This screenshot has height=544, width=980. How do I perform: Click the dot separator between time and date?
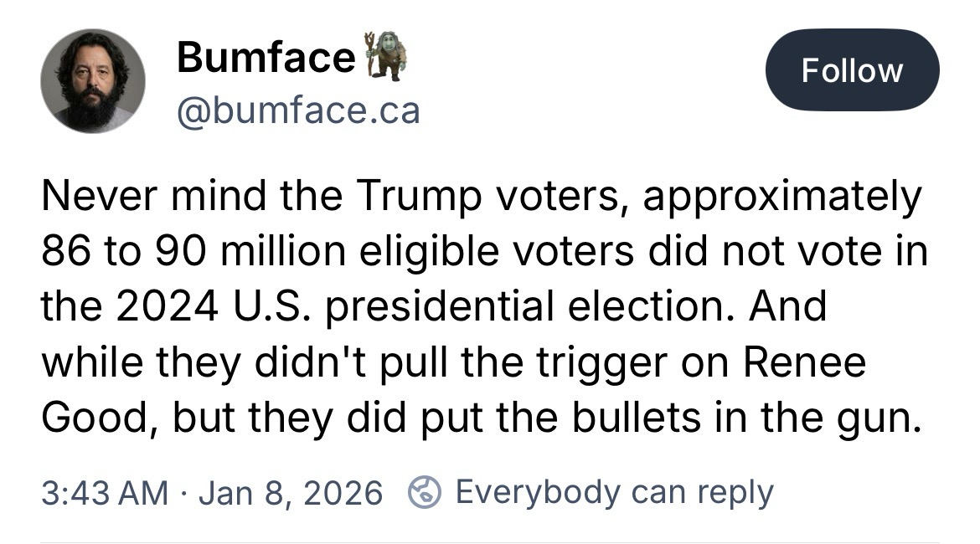coord(183,492)
